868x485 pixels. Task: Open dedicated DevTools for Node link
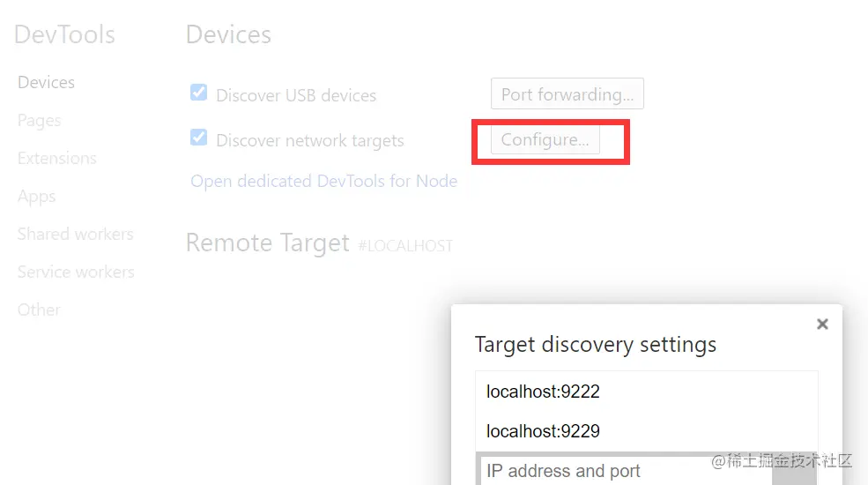(323, 182)
